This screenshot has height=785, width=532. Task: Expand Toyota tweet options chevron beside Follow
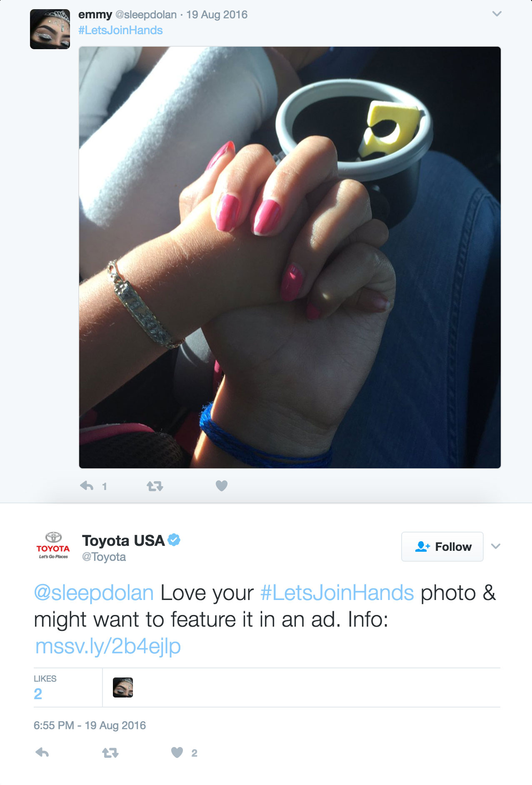click(495, 546)
